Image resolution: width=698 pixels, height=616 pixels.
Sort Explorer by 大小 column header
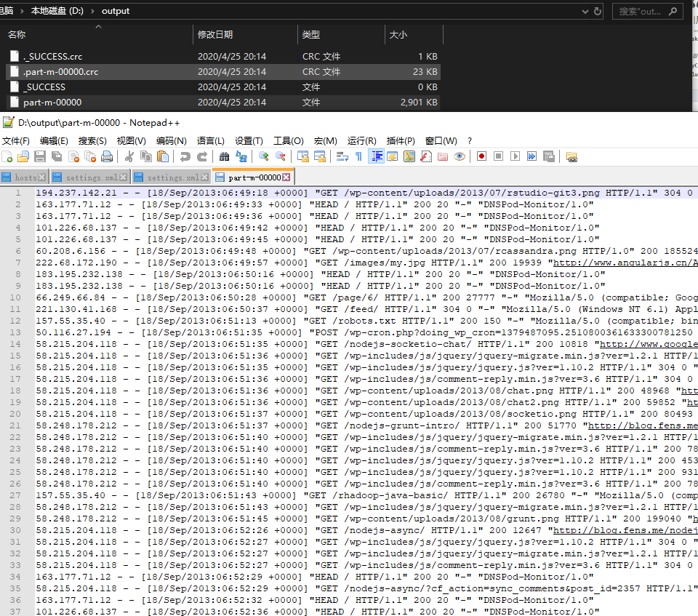tap(414, 34)
